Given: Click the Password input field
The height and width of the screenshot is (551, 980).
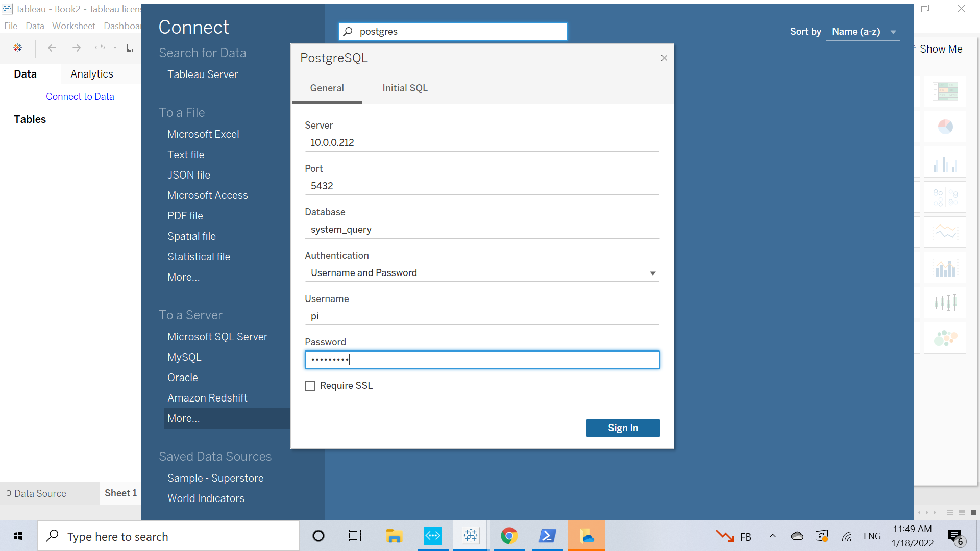Looking at the screenshot, I should point(482,360).
